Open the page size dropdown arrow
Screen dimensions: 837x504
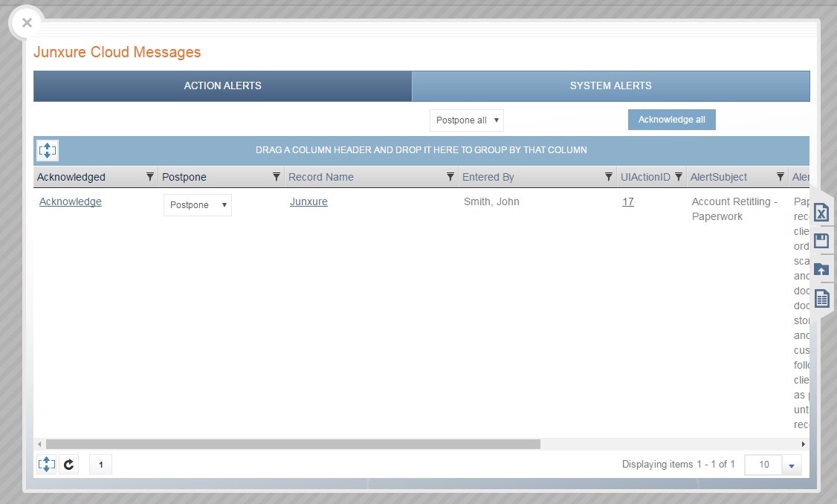pos(792,465)
